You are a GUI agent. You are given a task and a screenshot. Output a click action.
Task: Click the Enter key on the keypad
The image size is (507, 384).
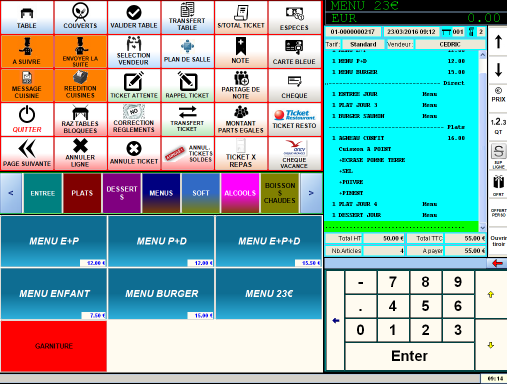[409, 356]
